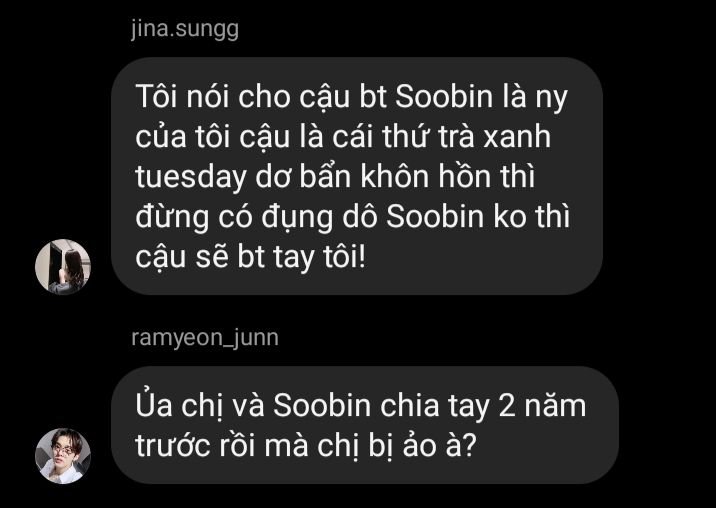Click 'Soobin' in the ramyeon_junn reply

point(322,405)
